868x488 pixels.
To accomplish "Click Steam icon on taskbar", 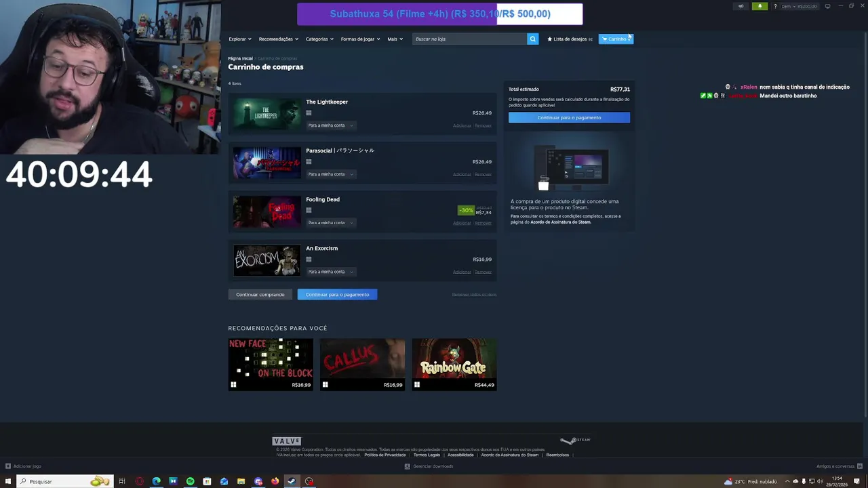I will point(292,481).
